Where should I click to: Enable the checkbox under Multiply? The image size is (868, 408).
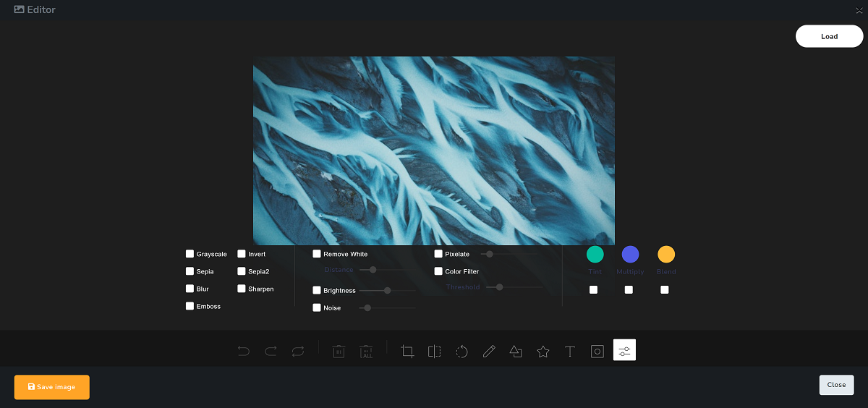point(629,289)
